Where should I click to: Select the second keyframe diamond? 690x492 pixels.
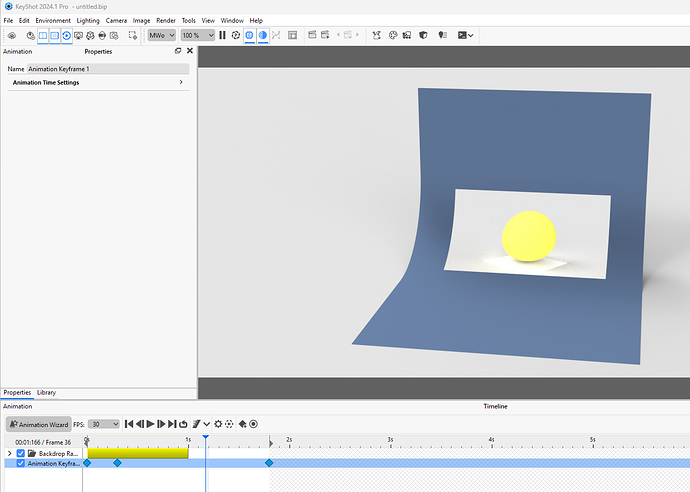[117, 463]
